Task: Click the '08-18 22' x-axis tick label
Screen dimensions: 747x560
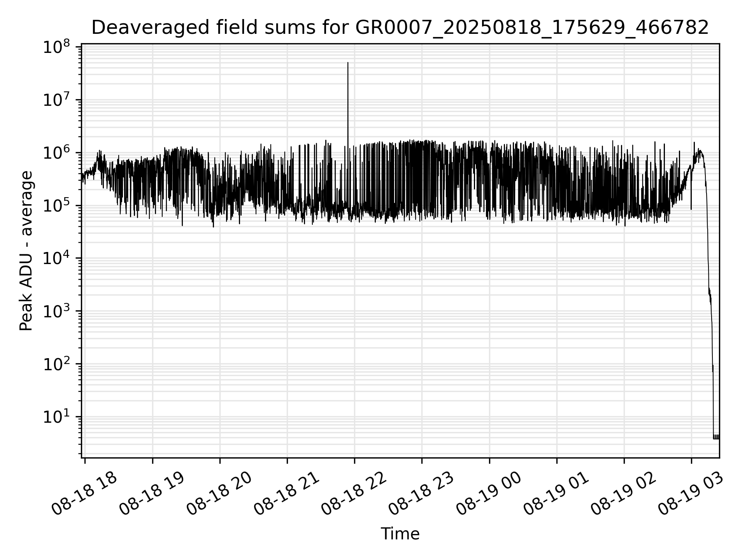Action: 354,494
